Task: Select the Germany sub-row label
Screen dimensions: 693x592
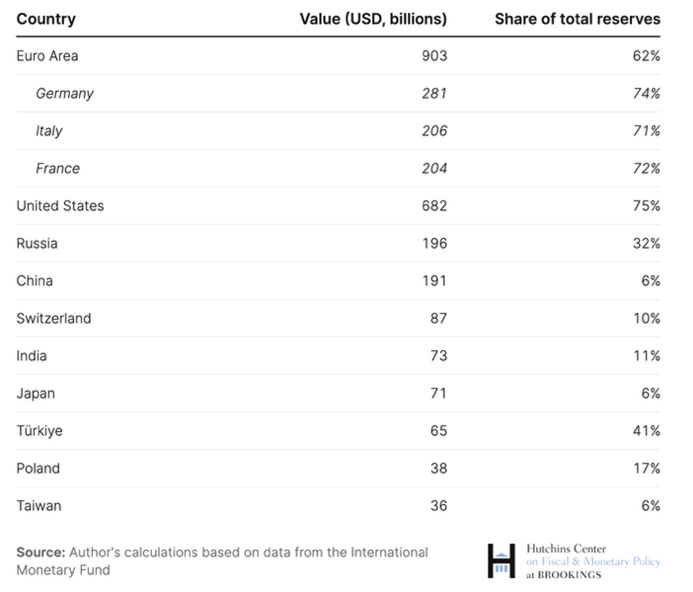Action: pyautogui.click(x=64, y=93)
